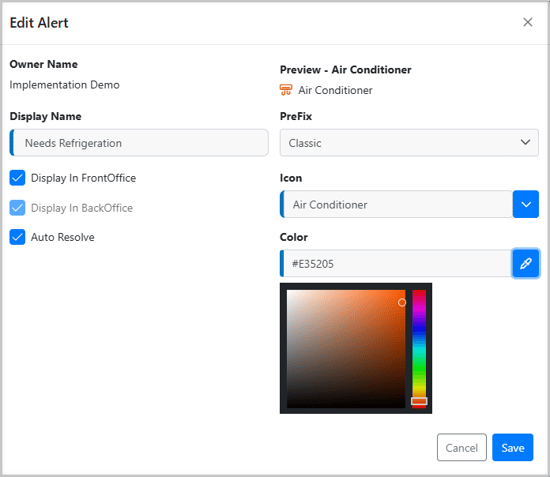This screenshot has height=477, width=550.
Task: Click the hue slider handle on rainbow bar
Action: click(419, 401)
